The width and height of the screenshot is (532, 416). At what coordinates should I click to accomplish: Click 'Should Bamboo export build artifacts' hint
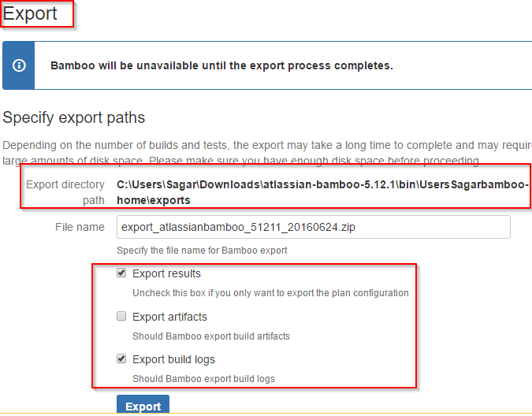tap(211, 336)
